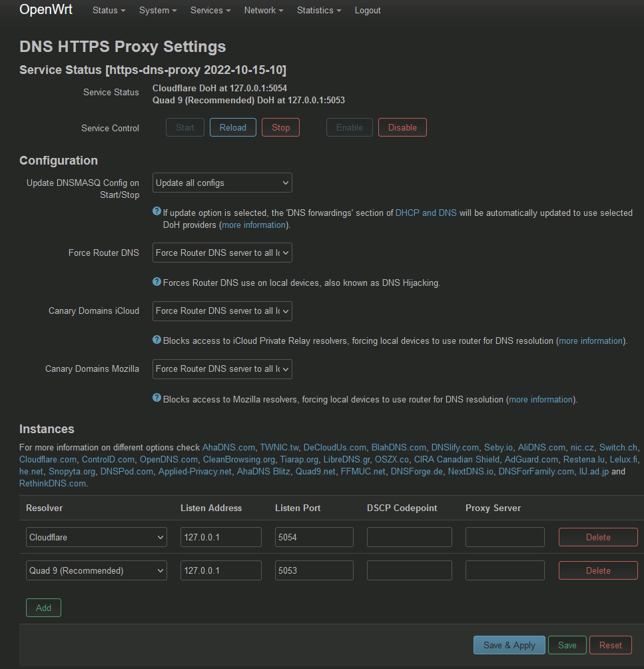Image resolution: width=644 pixels, height=669 pixels.
Task: Open the Update DNSMASQ Config dropdown
Action: [222, 183]
